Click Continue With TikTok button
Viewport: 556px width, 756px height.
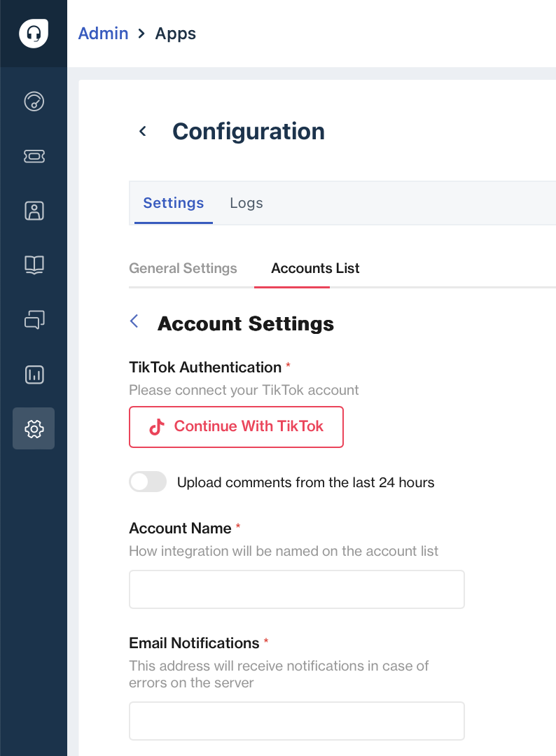click(x=236, y=427)
